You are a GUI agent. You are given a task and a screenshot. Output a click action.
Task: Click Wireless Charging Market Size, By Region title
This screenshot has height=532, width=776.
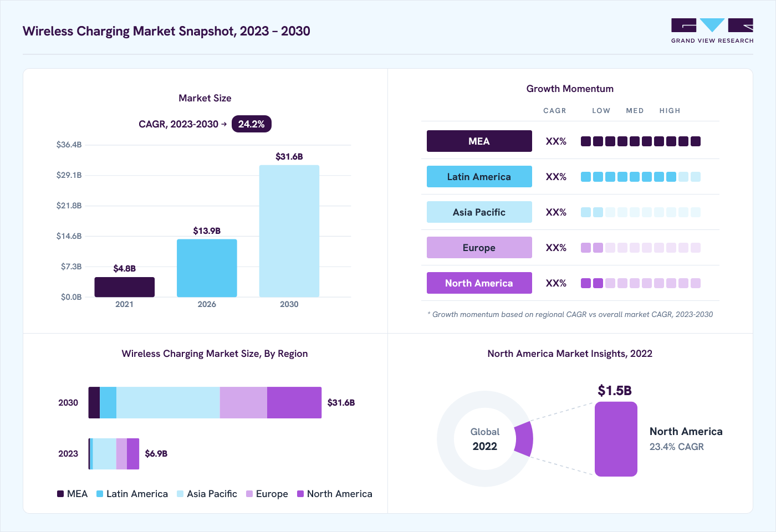[x=215, y=354]
